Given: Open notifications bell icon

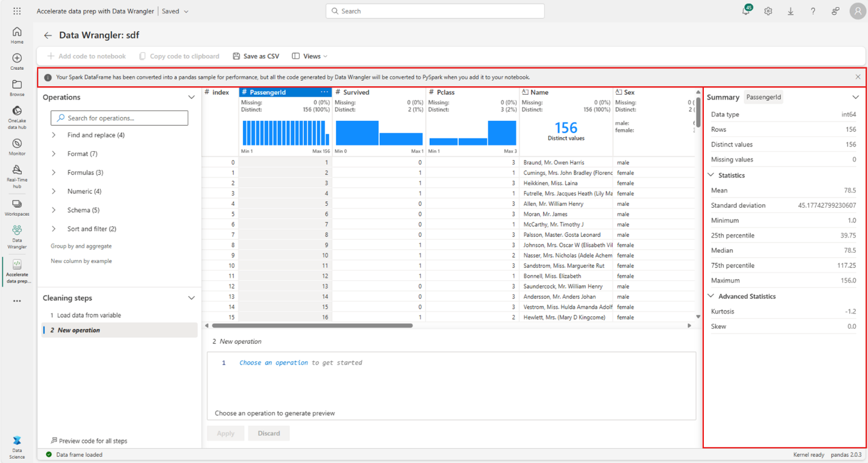Looking at the screenshot, I should click(x=746, y=11).
